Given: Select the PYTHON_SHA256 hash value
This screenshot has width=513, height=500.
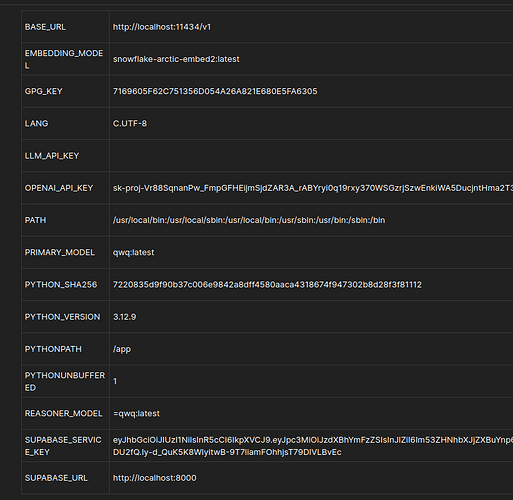Looking at the screenshot, I should click(267, 285).
